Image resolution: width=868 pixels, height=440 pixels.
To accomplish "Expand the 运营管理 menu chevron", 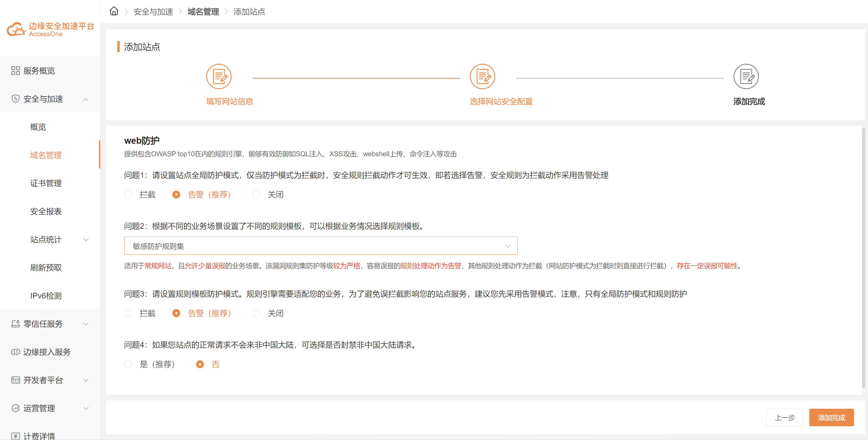I will click(86, 408).
